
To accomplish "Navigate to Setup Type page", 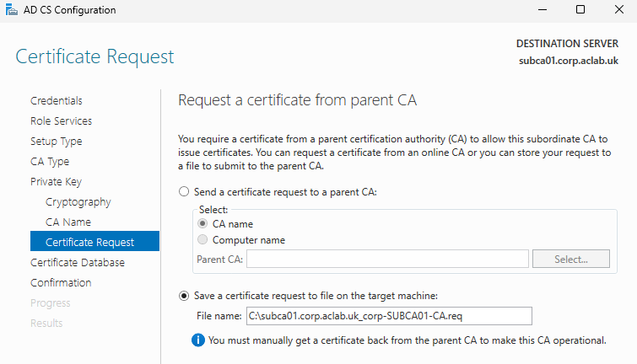I will point(57,142).
